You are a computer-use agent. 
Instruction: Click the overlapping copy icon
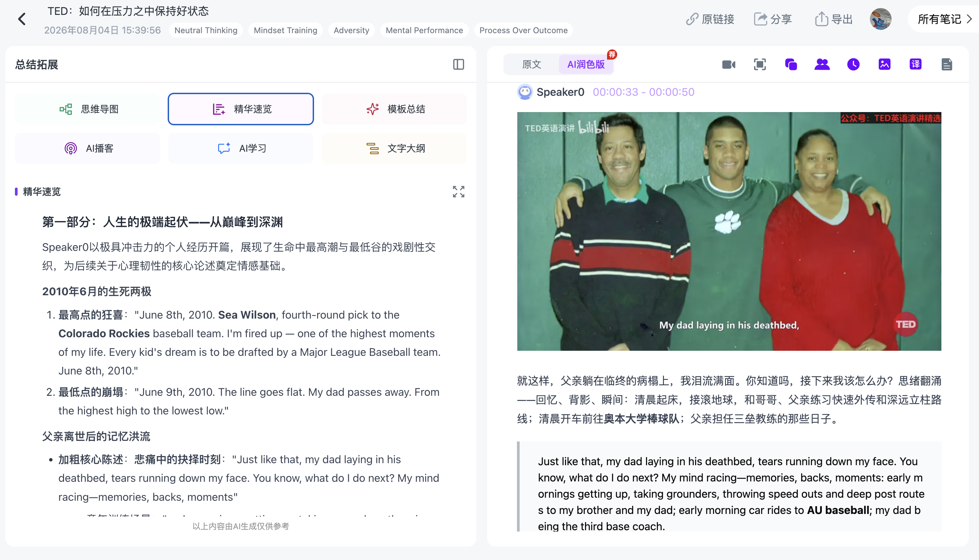click(791, 64)
